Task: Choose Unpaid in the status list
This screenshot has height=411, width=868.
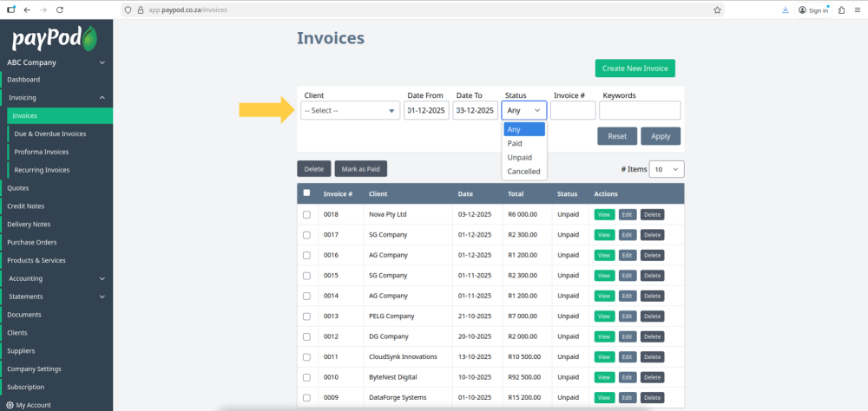Action: click(x=524, y=158)
